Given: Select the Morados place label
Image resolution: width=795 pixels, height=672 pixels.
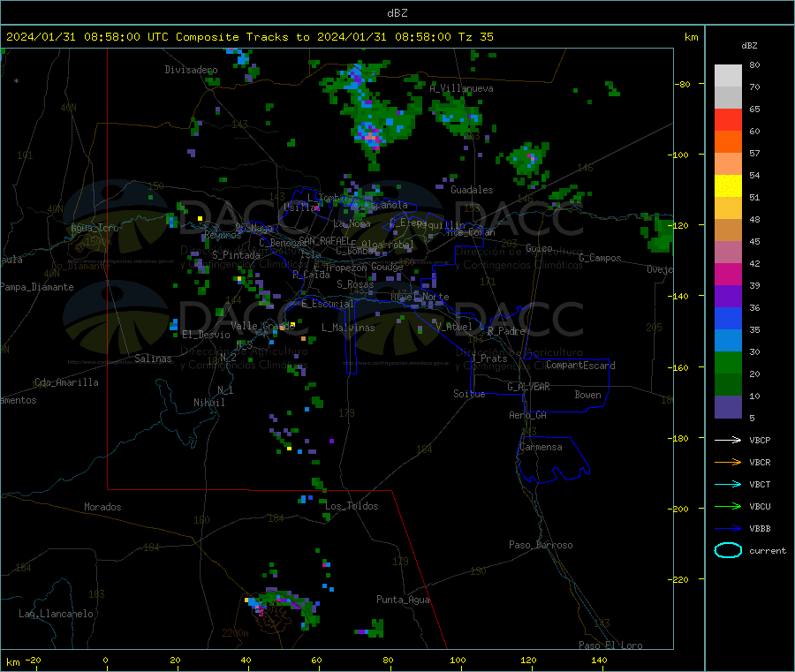Looking at the screenshot, I should tap(102, 507).
